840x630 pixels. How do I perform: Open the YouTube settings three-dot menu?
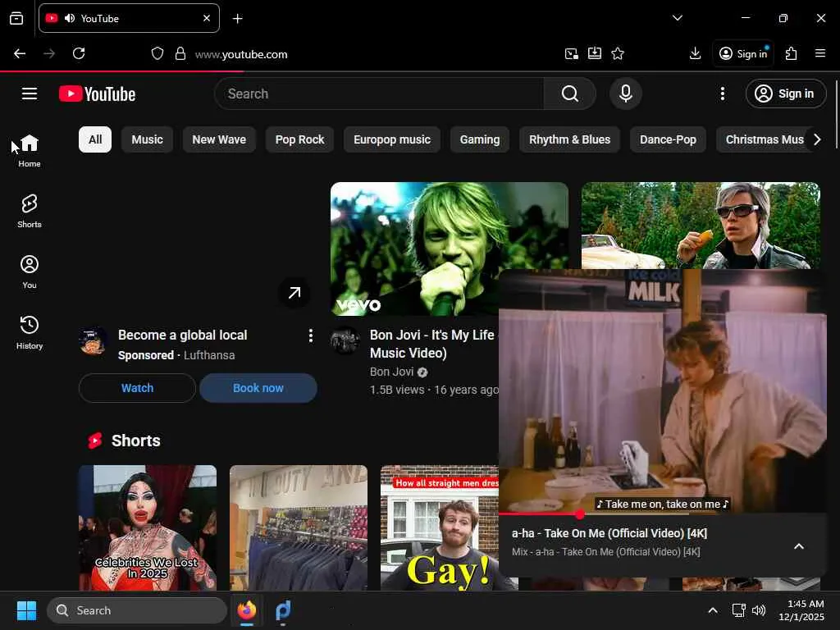[x=722, y=94]
